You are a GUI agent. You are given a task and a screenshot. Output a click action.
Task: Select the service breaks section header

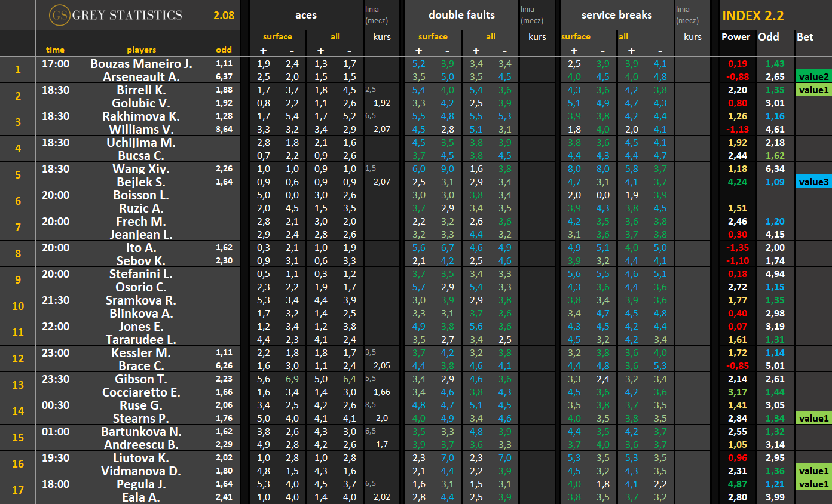(x=616, y=15)
